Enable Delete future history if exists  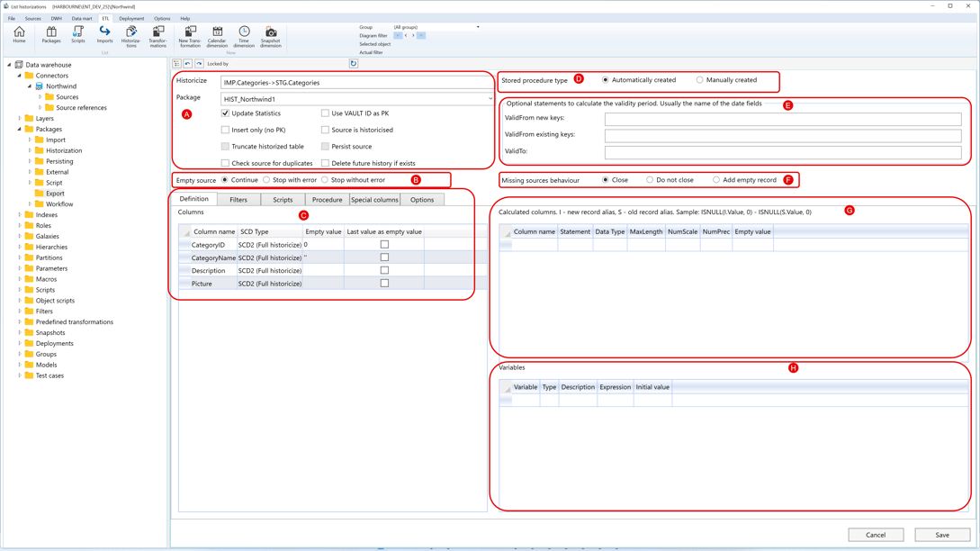(x=325, y=163)
